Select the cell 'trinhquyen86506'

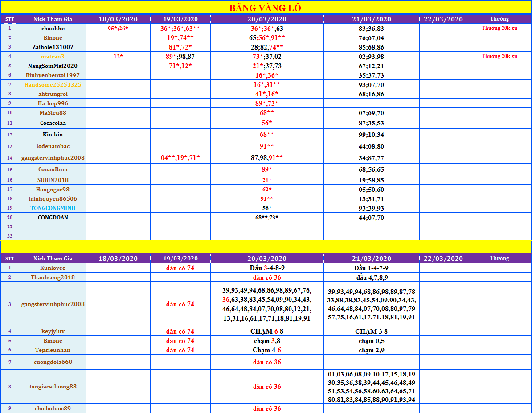(53, 198)
